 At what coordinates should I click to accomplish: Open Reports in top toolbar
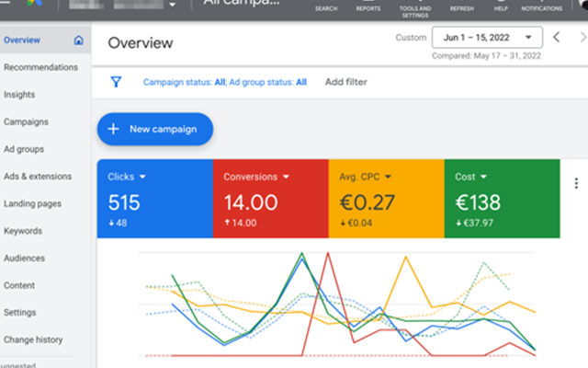[x=367, y=8]
